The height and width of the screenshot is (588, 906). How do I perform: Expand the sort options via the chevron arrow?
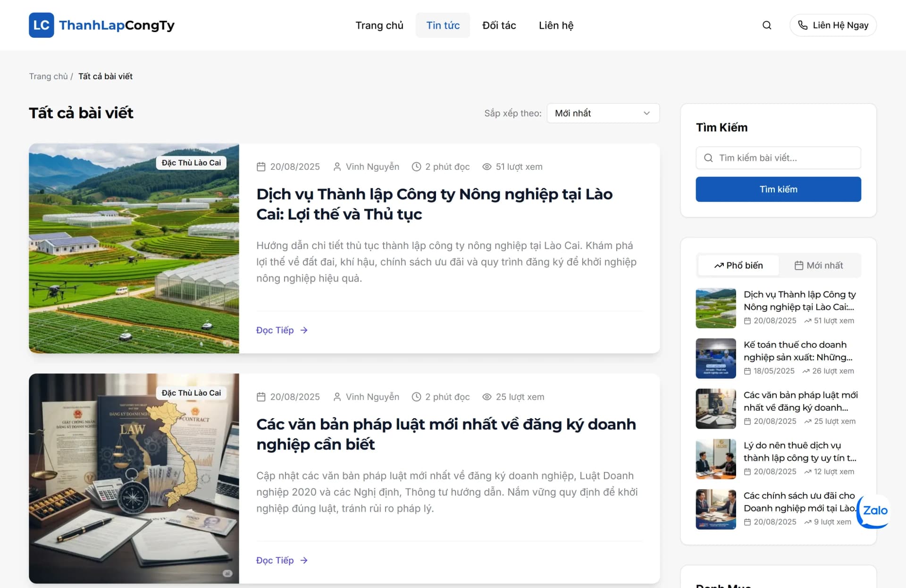click(647, 113)
